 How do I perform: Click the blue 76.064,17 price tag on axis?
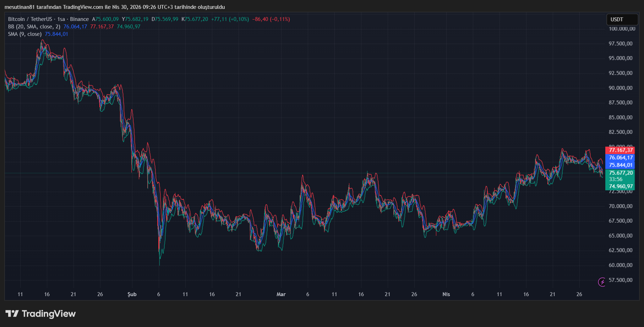(x=620, y=158)
